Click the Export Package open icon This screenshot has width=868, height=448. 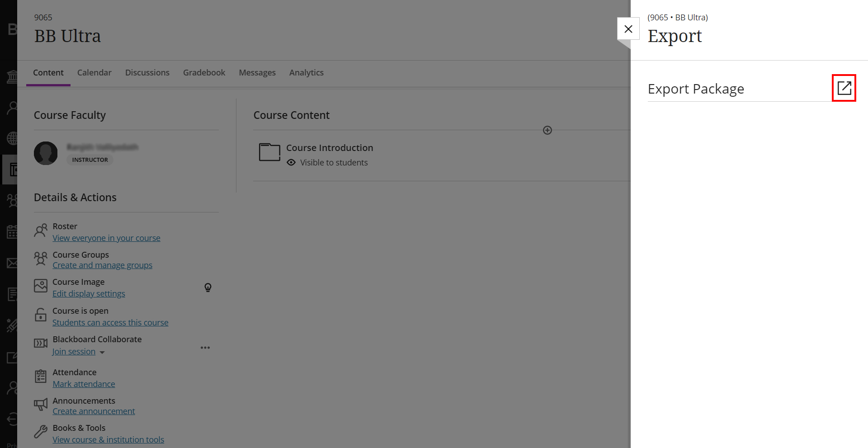click(844, 88)
